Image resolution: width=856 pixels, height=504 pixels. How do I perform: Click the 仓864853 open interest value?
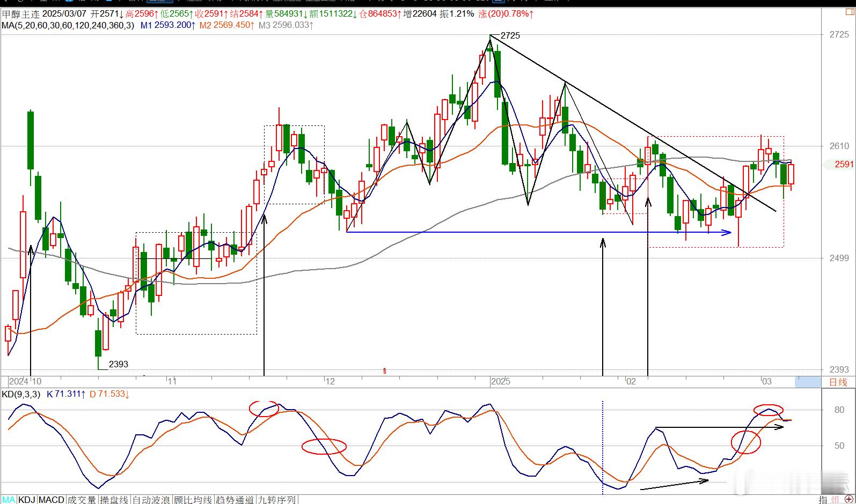381,14
